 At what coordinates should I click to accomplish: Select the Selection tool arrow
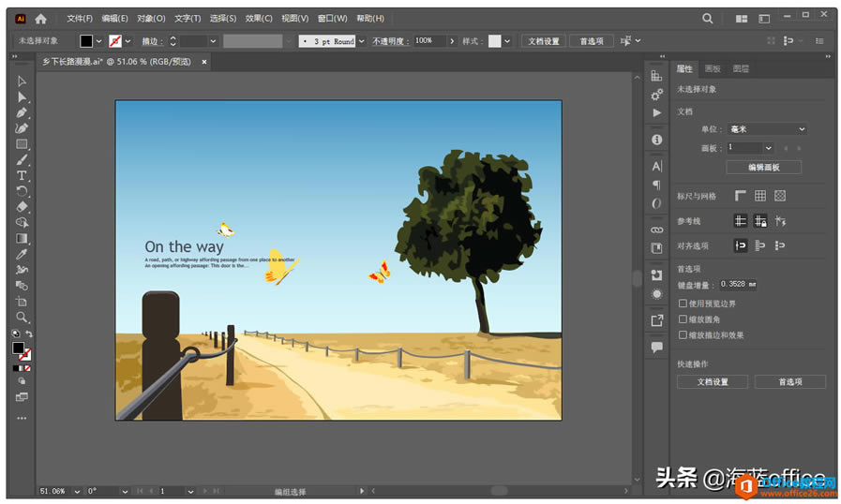click(22, 81)
